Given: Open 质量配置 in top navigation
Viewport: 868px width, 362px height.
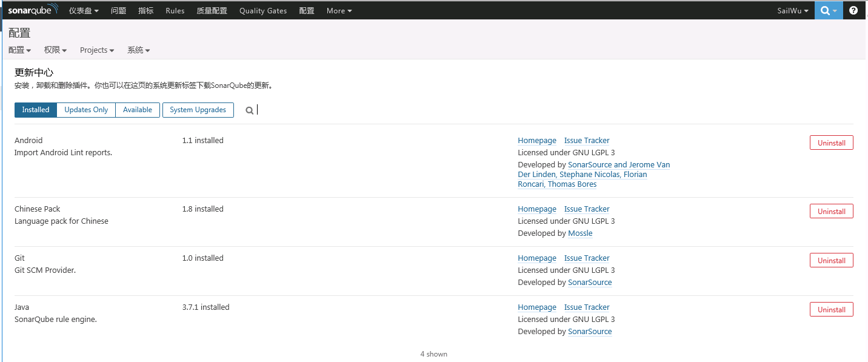Looking at the screenshot, I should coord(212,11).
